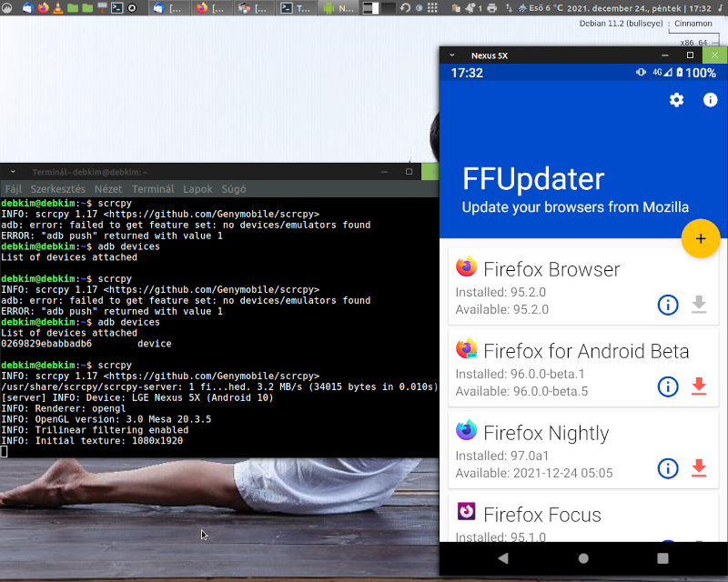Screen dimensions: 728x582
Task: Switch to Terminal window in the taskbar
Action: (x=296, y=8)
